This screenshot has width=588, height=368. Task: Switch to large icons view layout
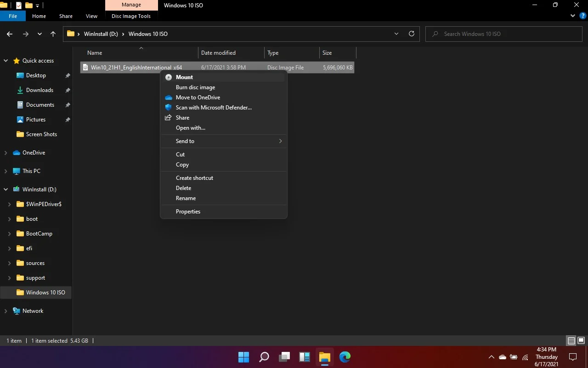coord(581,341)
